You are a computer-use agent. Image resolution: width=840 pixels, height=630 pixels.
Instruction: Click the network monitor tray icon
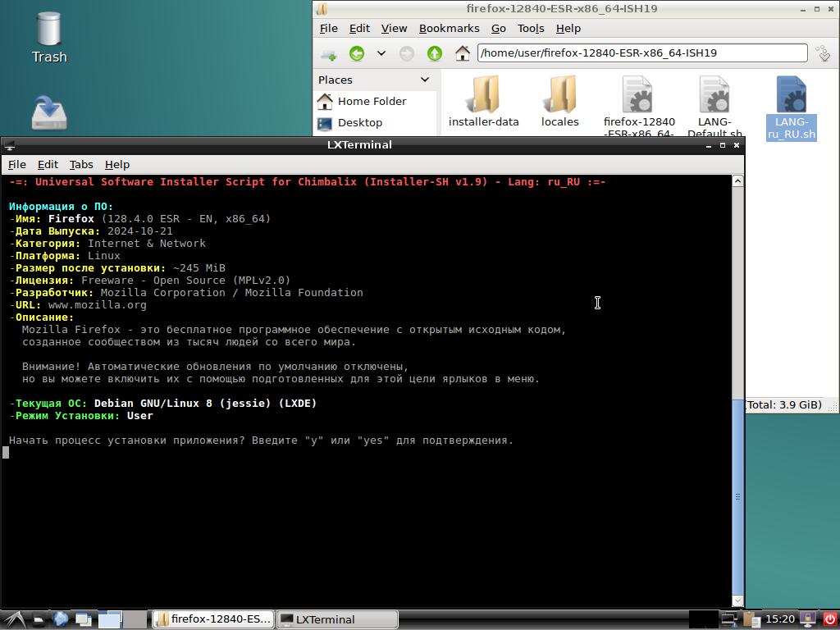729,620
